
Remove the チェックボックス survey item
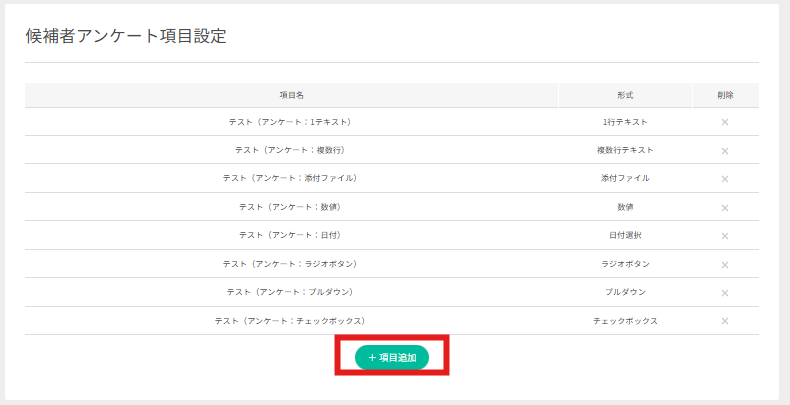click(x=725, y=321)
